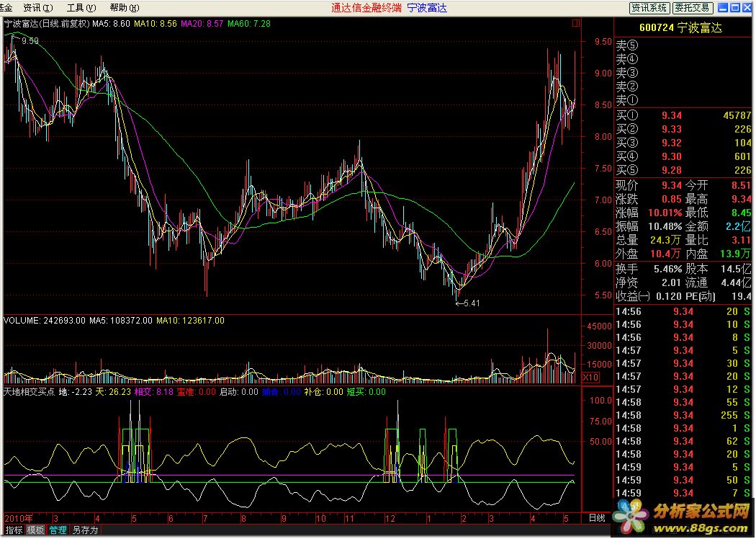Select the 买① bid row at 9.34
Image resolution: width=756 pixels, height=539 pixels.
pos(684,115)
